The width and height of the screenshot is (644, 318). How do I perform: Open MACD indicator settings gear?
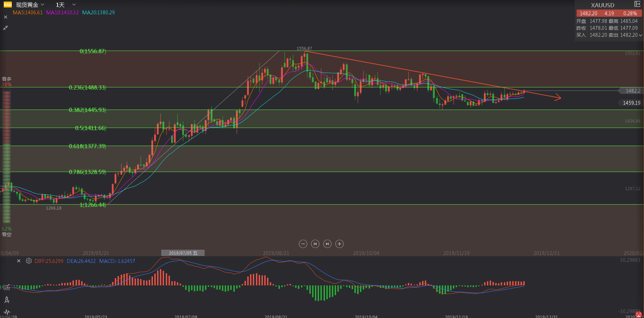pos(29,261)
